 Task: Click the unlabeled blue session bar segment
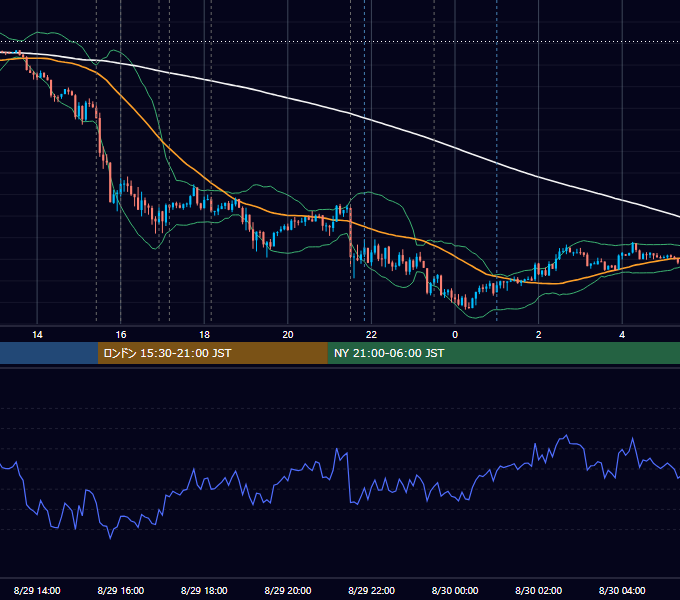tap(49, 353)
